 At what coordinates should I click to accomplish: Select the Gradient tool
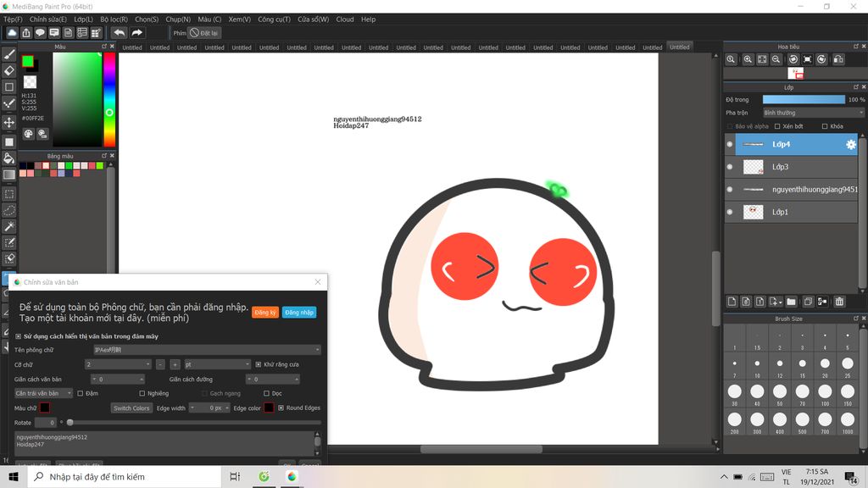(9, 175)
